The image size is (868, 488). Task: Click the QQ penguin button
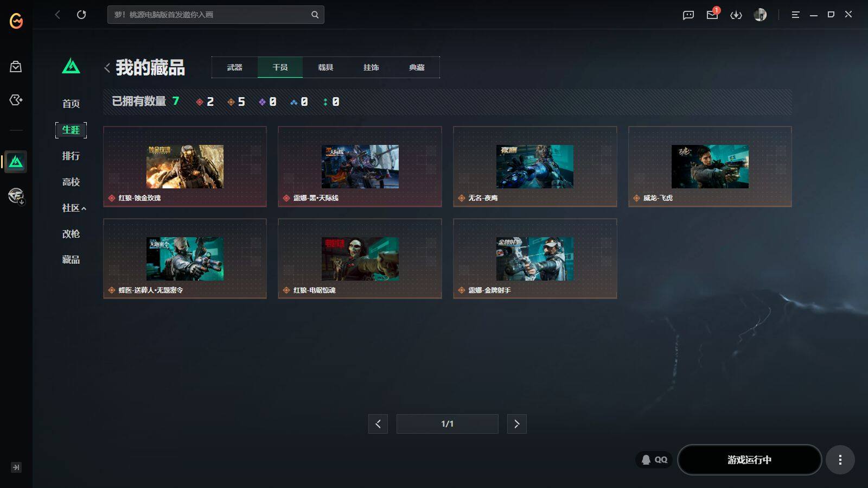click(654, 460)
